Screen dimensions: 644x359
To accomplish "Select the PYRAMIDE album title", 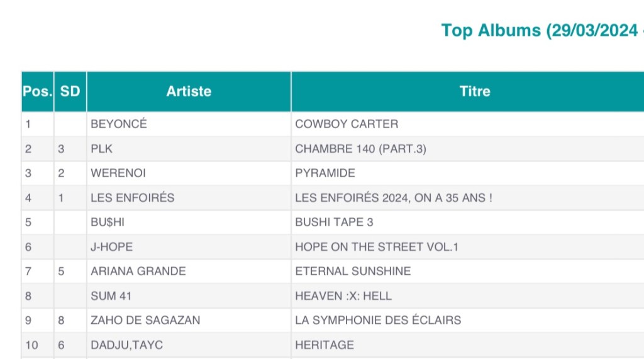I will (325, 173).
